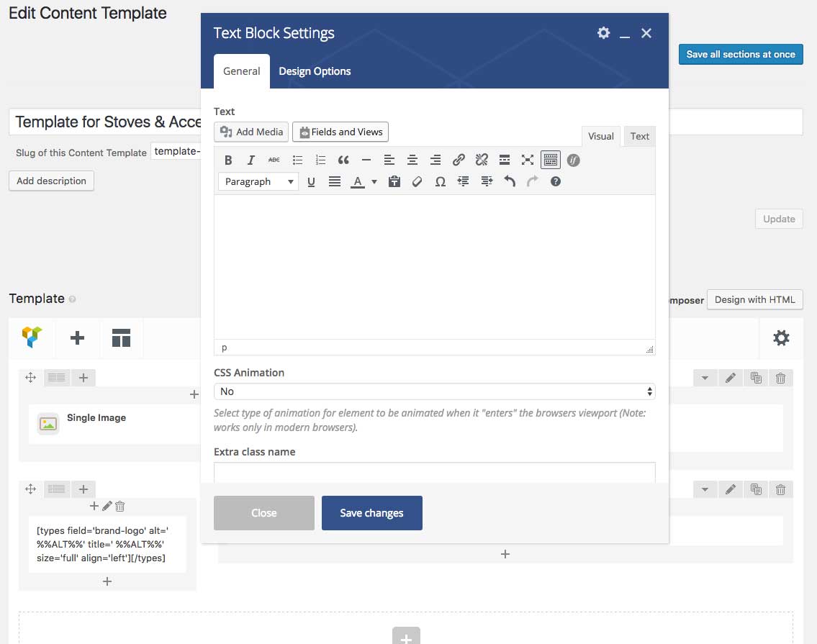
Task: Insert a special character with the Omega icon
Action: (x=440, y=182)
